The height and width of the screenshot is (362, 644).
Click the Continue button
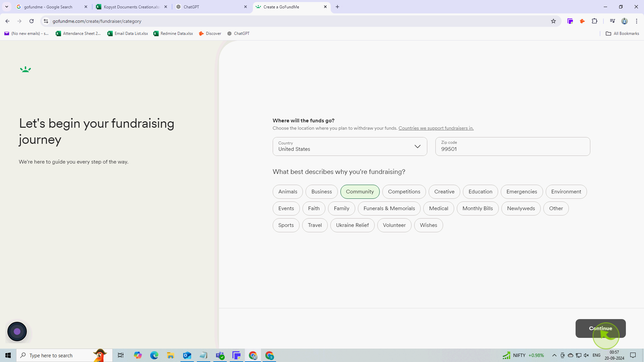[600, 328]
